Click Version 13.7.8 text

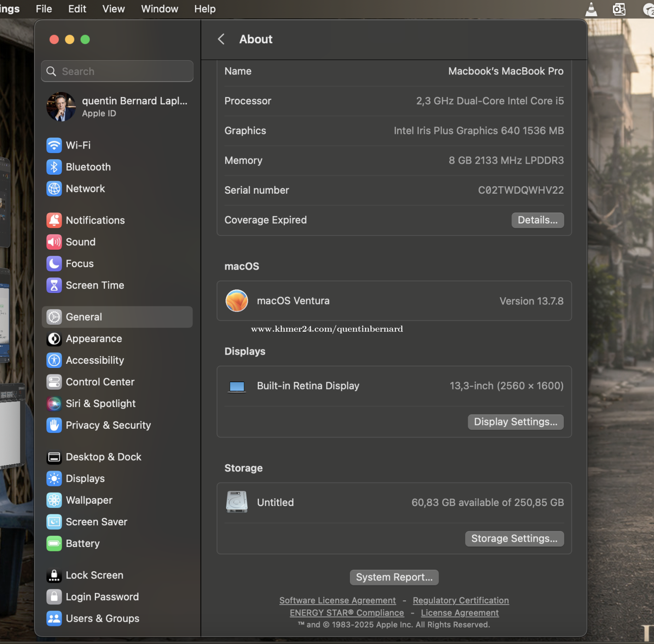click(x=532, y=301)
